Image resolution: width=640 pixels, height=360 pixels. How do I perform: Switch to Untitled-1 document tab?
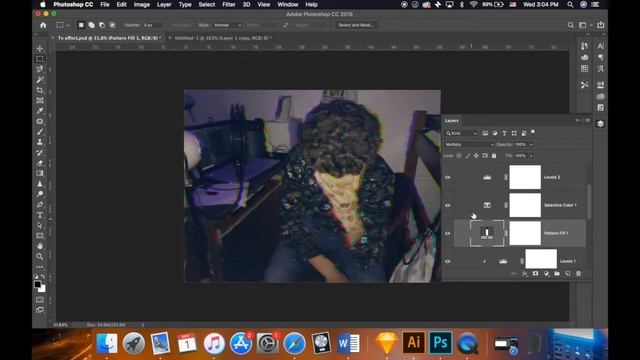click(223, 38)
